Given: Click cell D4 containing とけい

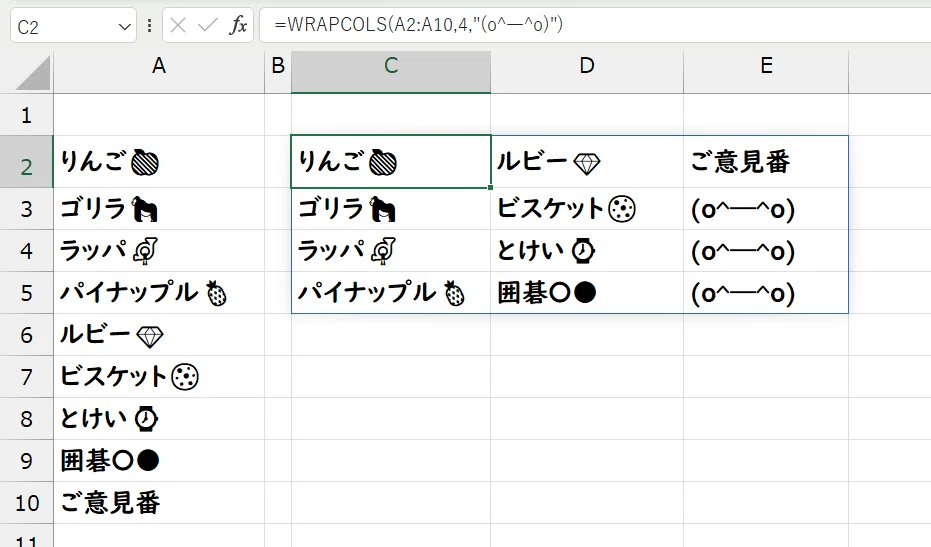Looking at the screenshot, I should click(x=587, y=251).
